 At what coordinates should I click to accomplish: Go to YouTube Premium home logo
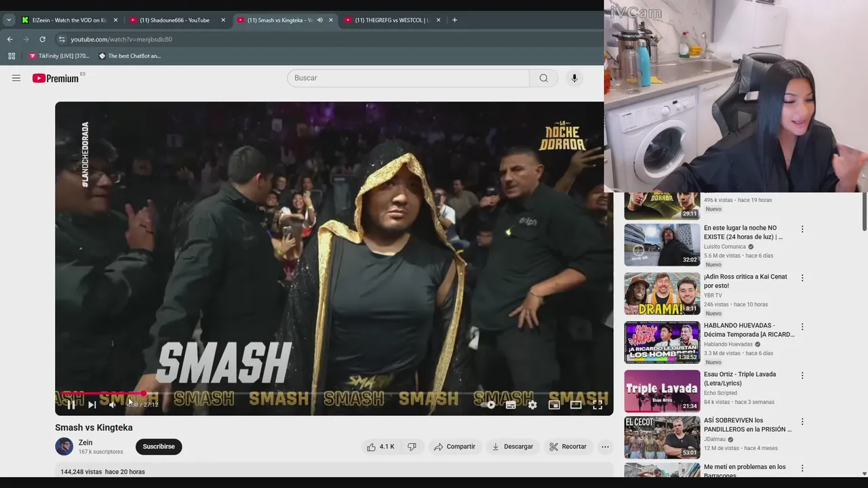tap(56, 78)
